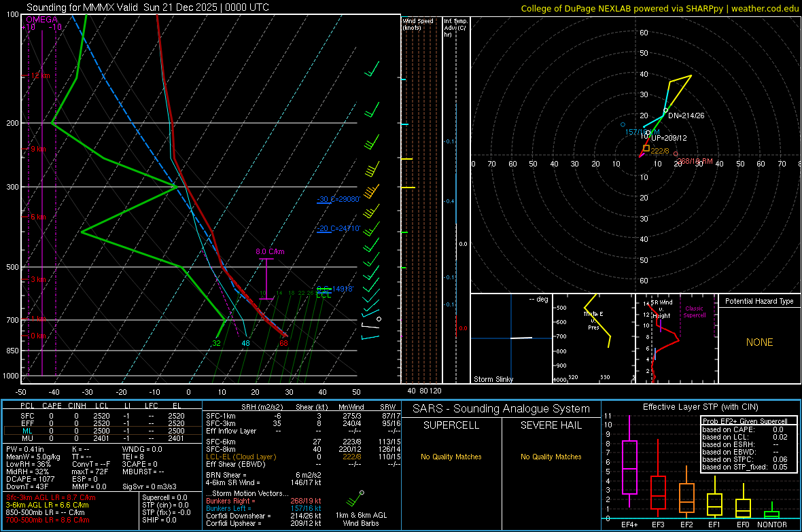The width and height of the screenshot is (802, 532).
Task: Click the green wetbulb value 32
Action: point(216,343)
